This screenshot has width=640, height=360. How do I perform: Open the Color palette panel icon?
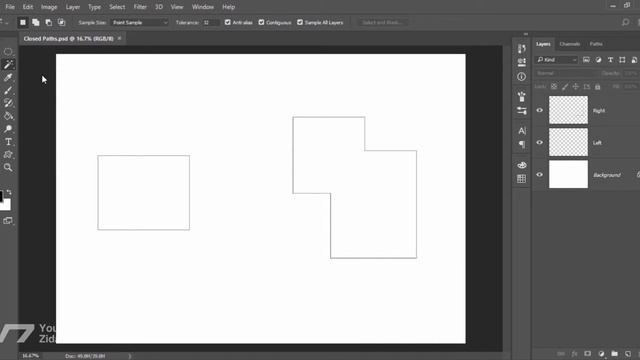click(522, 165)
